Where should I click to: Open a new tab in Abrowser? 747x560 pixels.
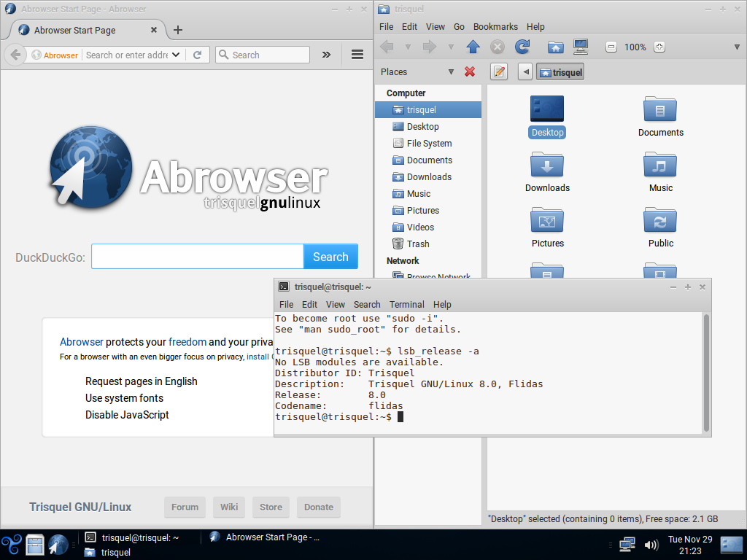tap(178, 30)
